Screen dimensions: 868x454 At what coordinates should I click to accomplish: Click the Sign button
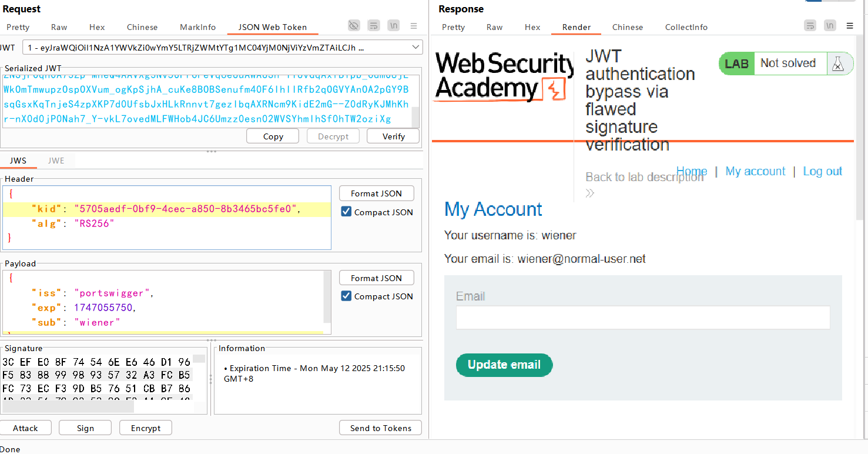pyautogui.click(x=85, y=428)
